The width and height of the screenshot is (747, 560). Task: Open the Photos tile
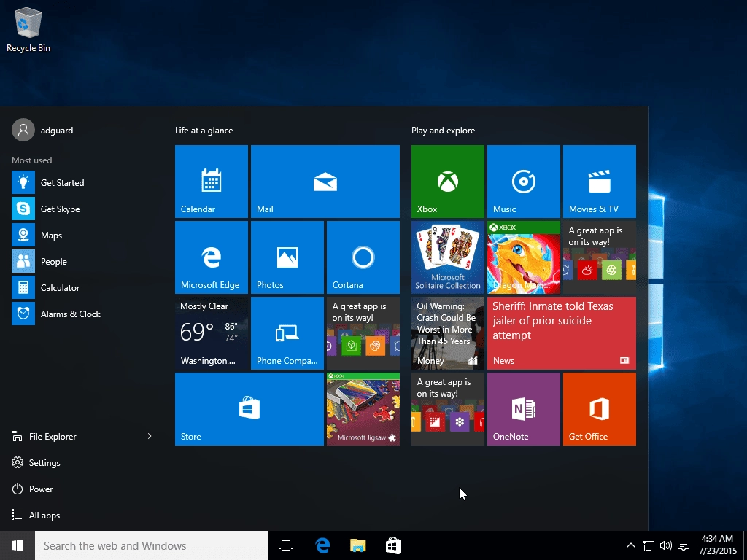pyautogui.click(x=287, y=257)
